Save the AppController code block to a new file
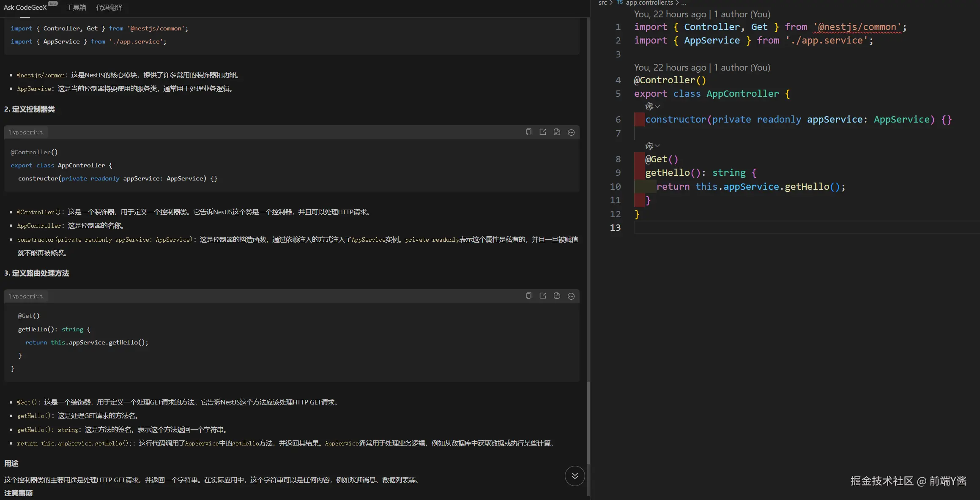This screenshot has height=500, width=980. click(x=557, y=132)
